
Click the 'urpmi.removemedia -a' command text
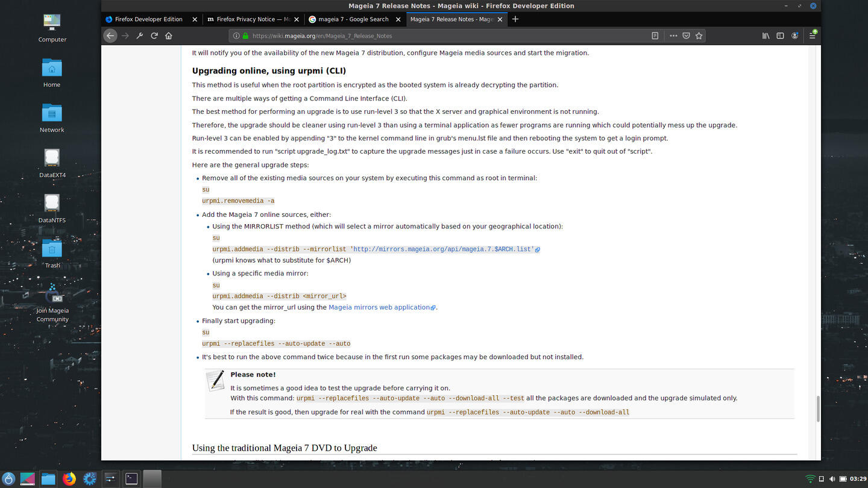(x=238, y=201)
